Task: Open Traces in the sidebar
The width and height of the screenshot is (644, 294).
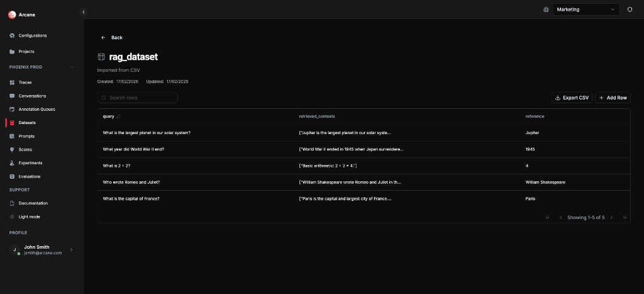Action: tap(25, 82)
